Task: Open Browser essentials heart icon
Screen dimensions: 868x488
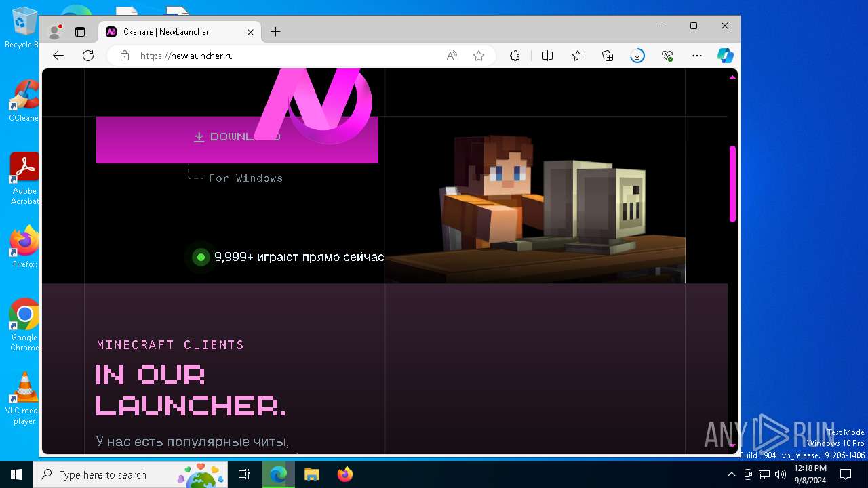Action: (667, 56)
